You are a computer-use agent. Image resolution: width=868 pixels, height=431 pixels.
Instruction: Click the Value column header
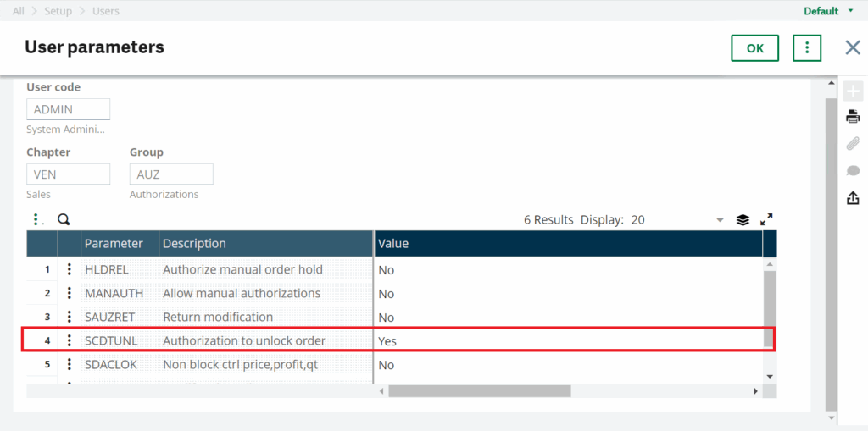(x=569, y=243)
